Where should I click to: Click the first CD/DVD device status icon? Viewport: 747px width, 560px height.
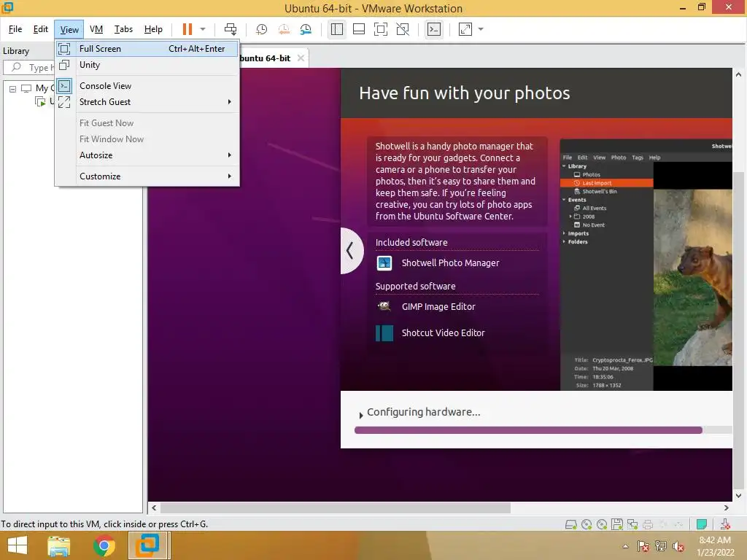pos(587,525)
